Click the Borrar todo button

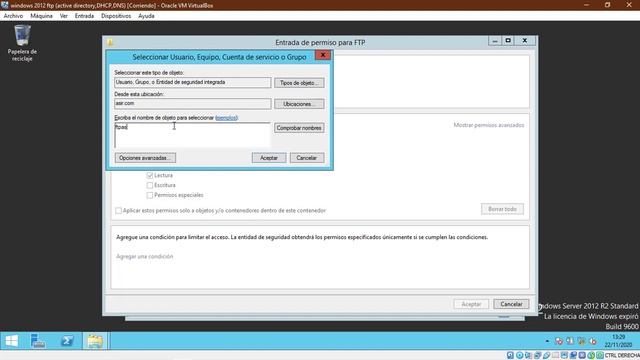click(502, 209)
